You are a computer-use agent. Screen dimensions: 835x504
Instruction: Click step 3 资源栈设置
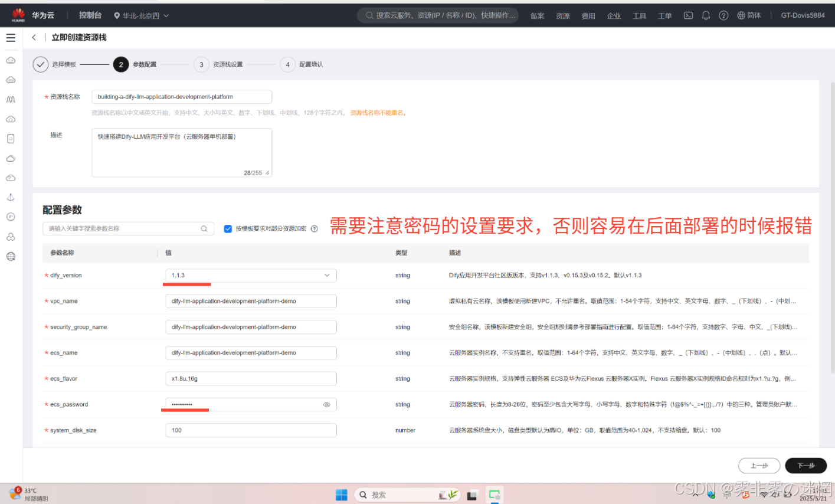(x=218, y=64)
